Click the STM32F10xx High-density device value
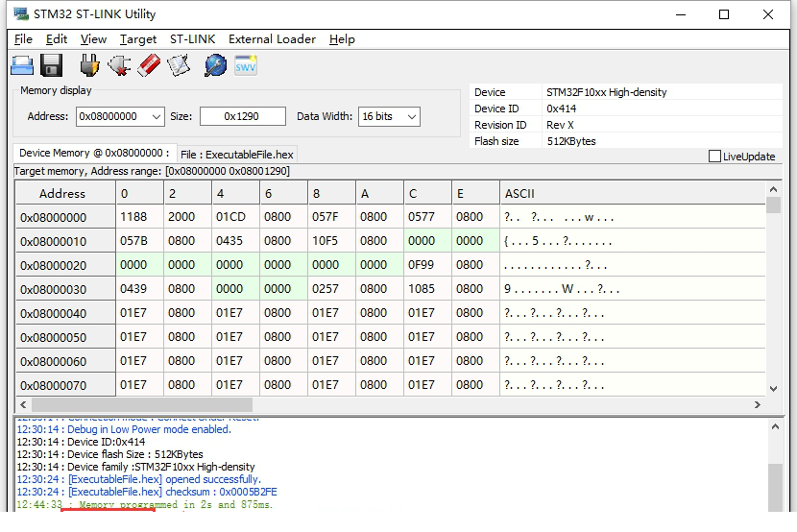Screen dimensions: 797x532 [606, 92]
